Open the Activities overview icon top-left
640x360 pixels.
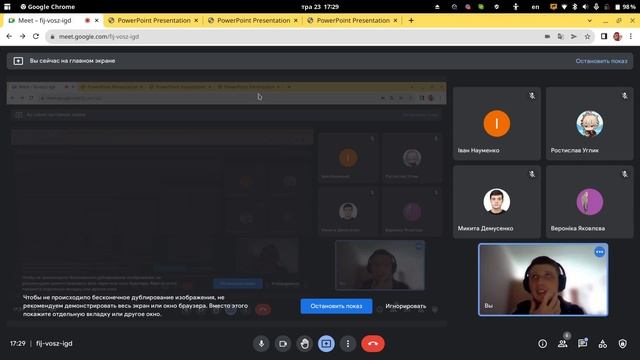tap(7, 7)
